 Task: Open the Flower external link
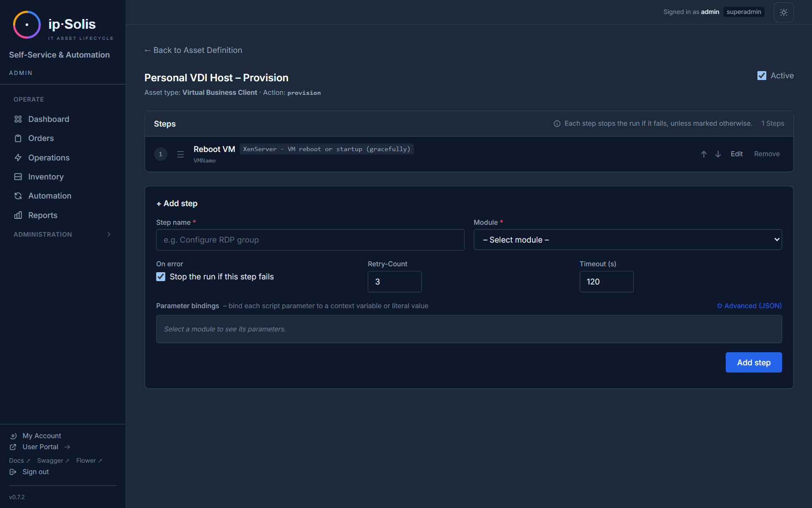(x=89, y=461)
